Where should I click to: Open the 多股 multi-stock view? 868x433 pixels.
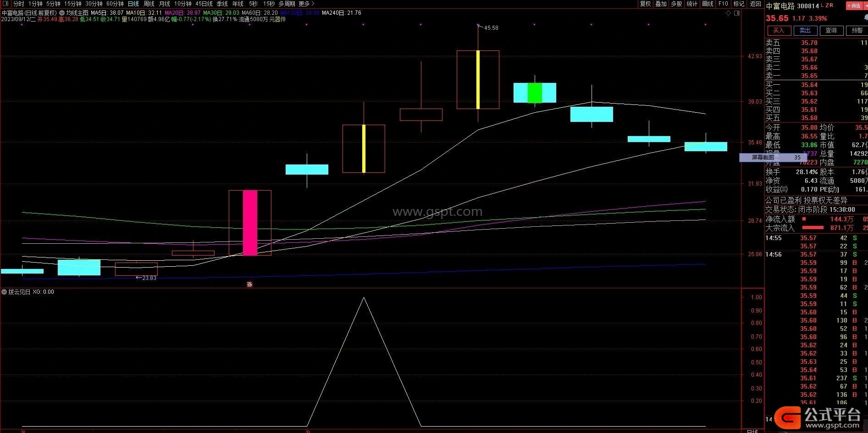click(676, 4)
